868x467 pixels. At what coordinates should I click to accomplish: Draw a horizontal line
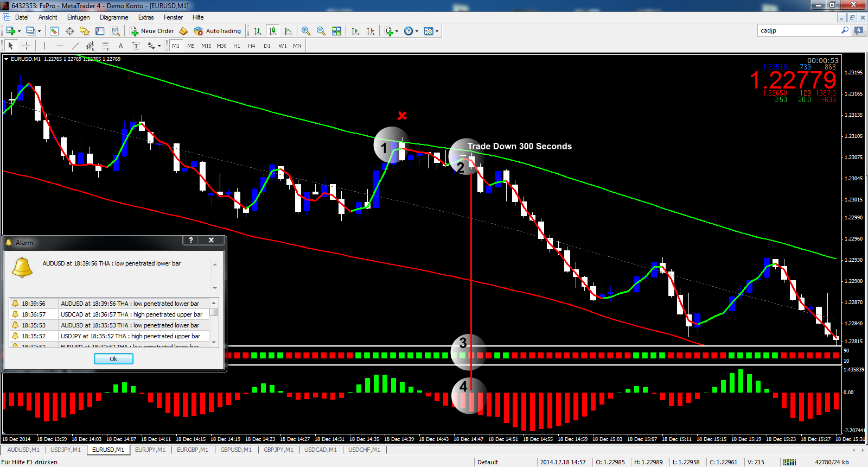coord(60,46)
